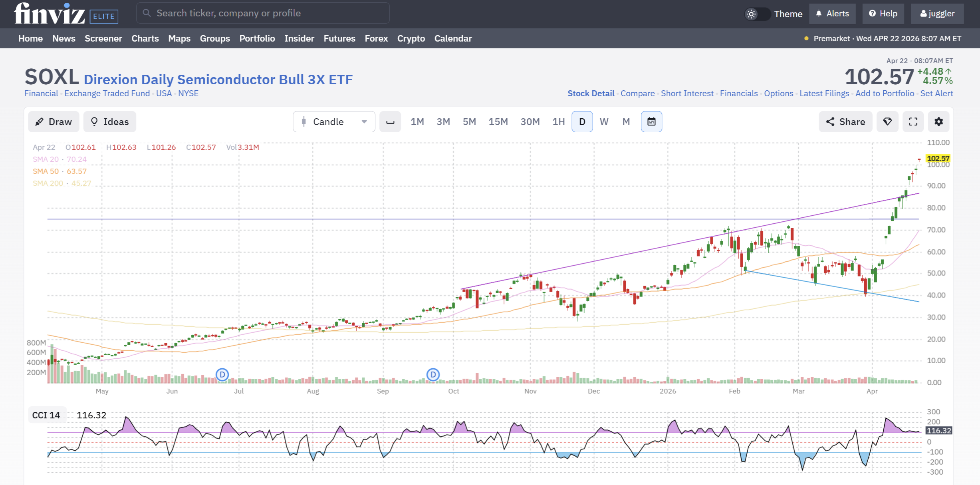Open the Candle chart type dropdown
The image size is (980, 485).
[x=334, y=122]
